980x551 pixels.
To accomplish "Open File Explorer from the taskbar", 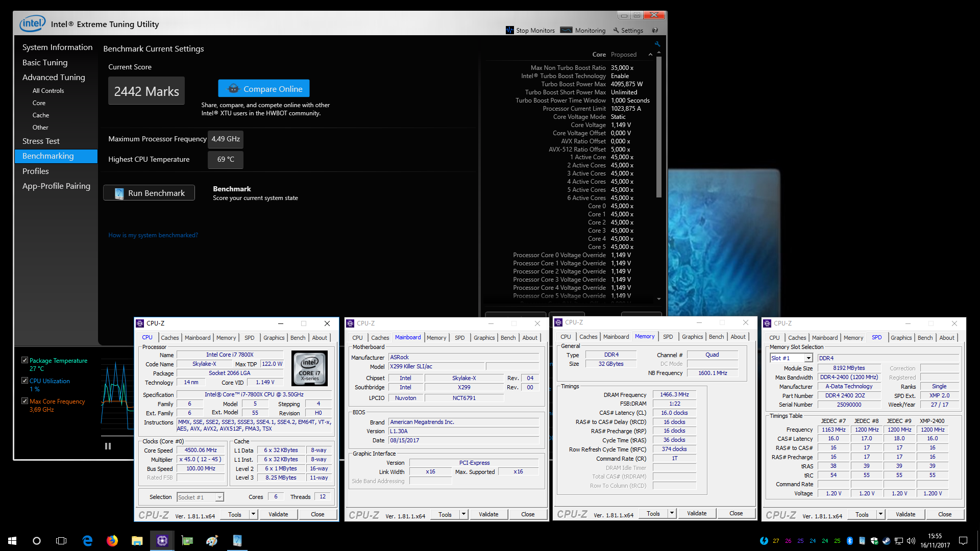I will pyautogui.click(x=137, y=541).
